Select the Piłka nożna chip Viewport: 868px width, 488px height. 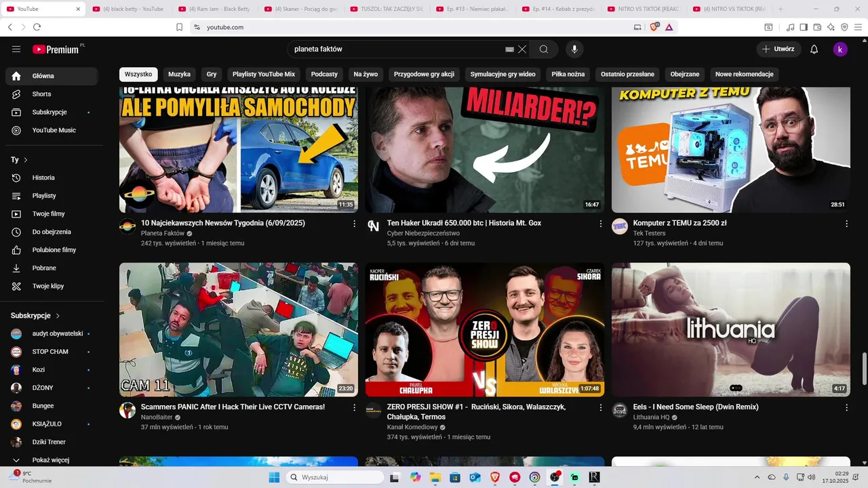point(568,75)
